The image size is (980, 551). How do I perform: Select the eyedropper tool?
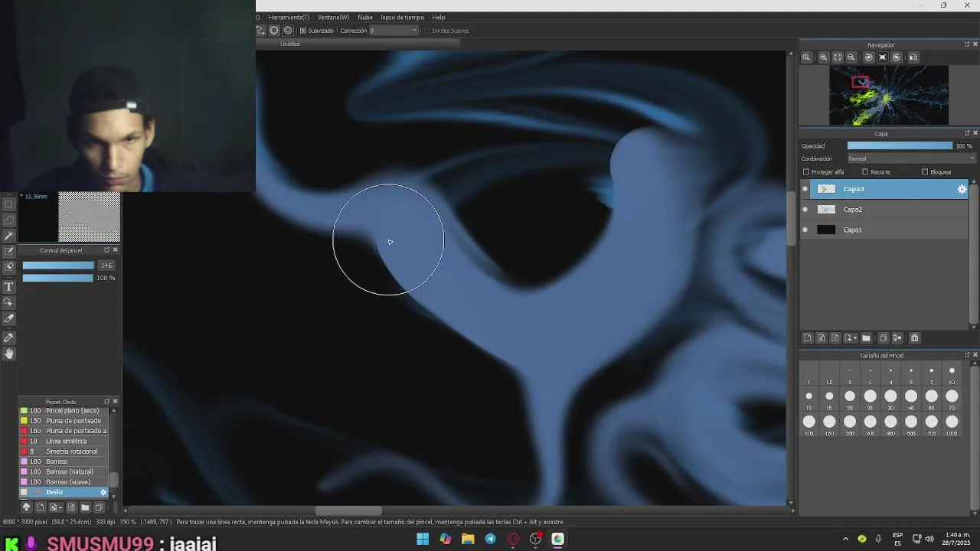coord(9,337)
